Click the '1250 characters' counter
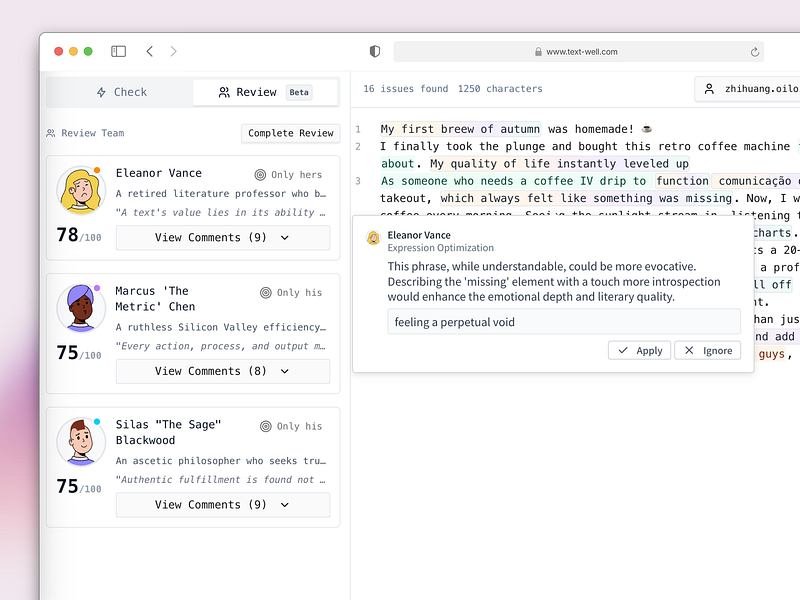The height and width of the screenshot is (600, 800). coord(500,89)
